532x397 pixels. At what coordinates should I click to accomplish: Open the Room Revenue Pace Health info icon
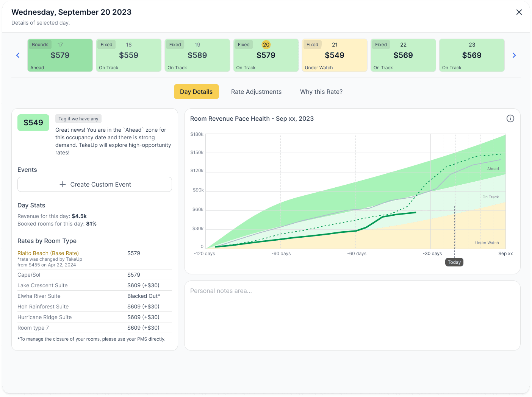(x=510, y=118)
